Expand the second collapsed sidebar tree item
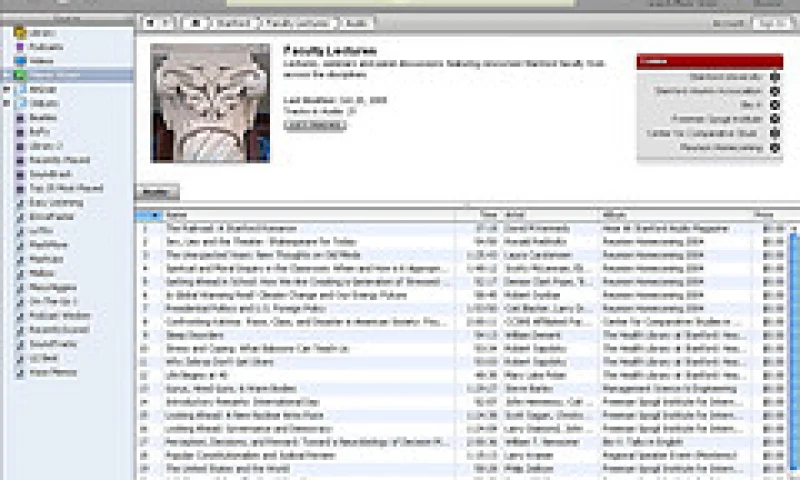Viewport: 800px width, 480px height. pyautogui.click(x=7, y=103)
